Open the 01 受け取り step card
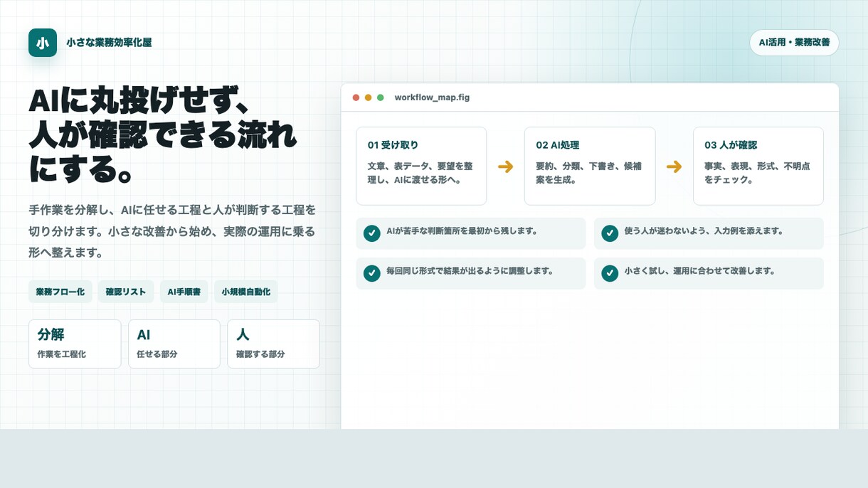Viewport: 868px width, 488px height. click(x=421, y=166)
